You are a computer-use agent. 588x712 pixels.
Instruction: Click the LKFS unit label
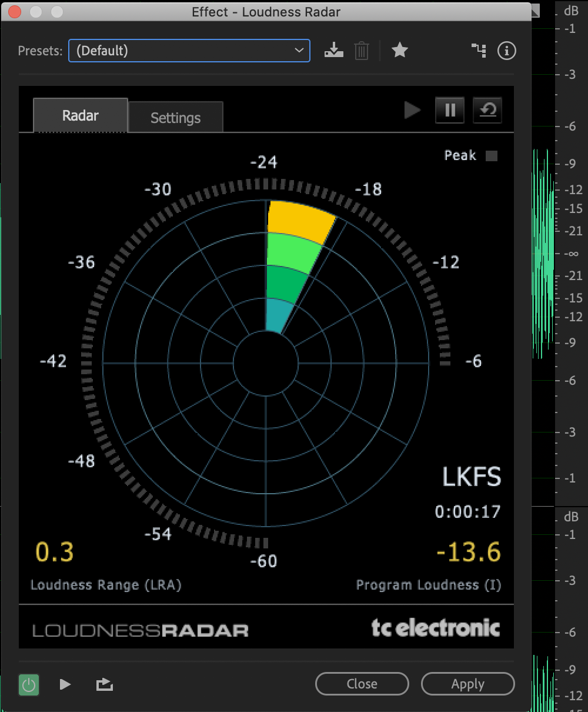472,477
